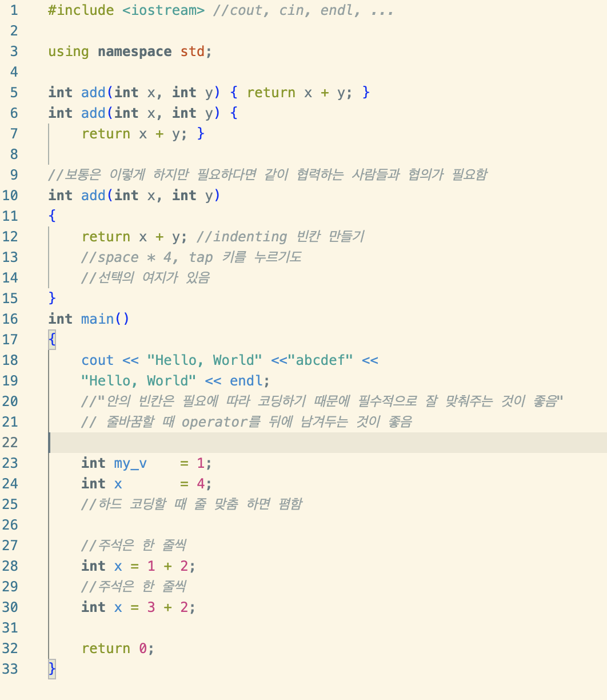607x700 pixels.
Task: Click line number 33 in the gutter
Action: pyautogui.click(x=10, y=669)
